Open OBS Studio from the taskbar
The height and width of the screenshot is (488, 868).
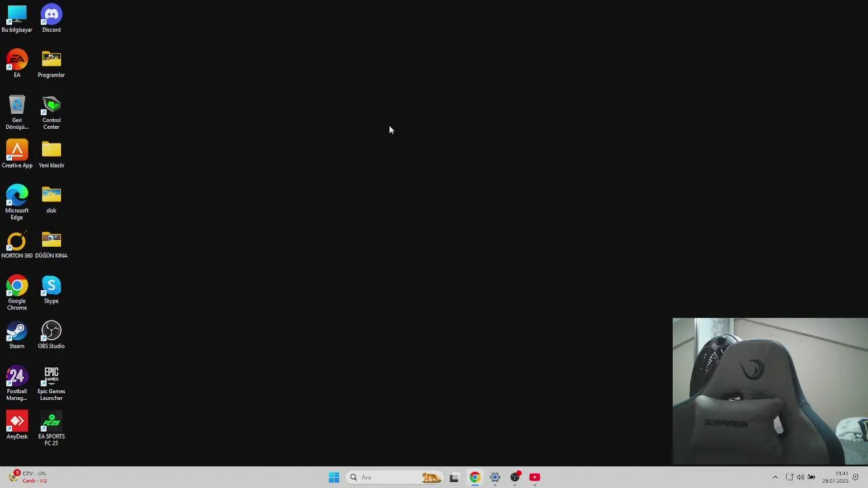[515, 477]
